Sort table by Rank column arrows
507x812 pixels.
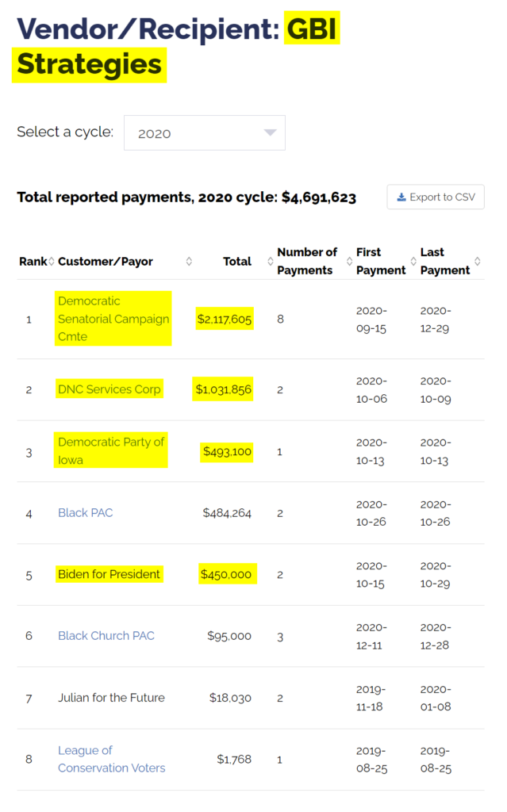click(x=52, y=261)
